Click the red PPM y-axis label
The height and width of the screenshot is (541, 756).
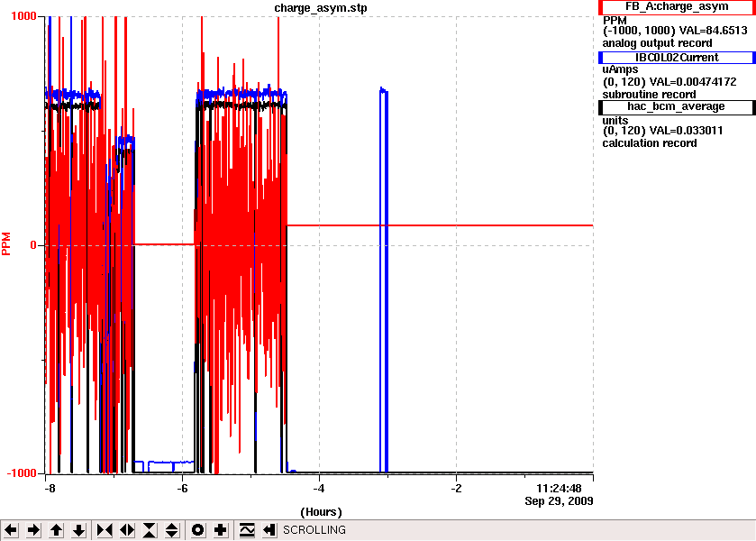coord(6,243)
